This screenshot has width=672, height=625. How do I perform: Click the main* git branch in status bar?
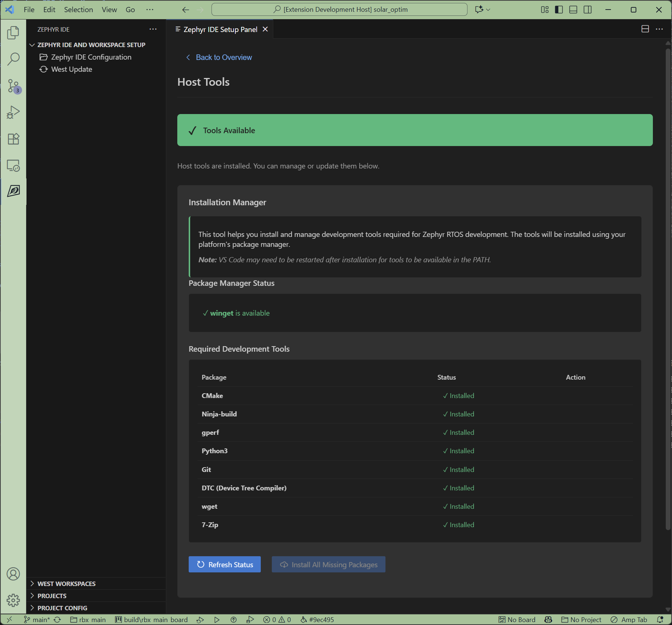click(37, 619)
